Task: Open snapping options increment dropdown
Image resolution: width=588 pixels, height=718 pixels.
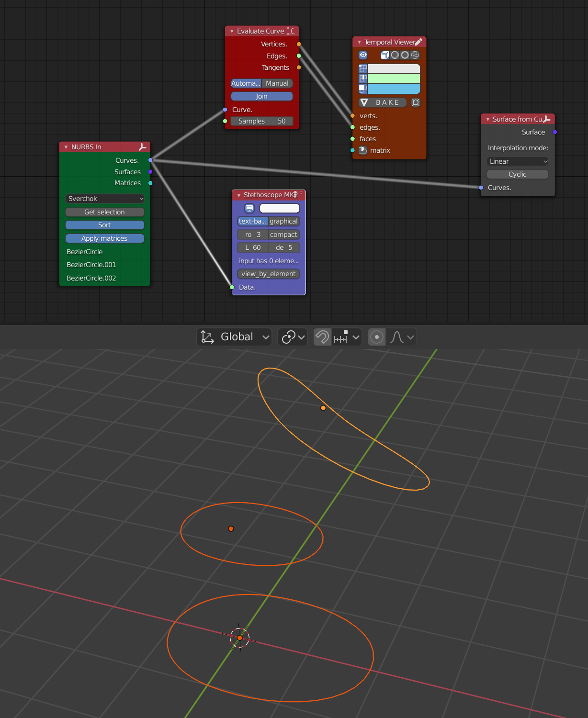Action: pos(347,337)
